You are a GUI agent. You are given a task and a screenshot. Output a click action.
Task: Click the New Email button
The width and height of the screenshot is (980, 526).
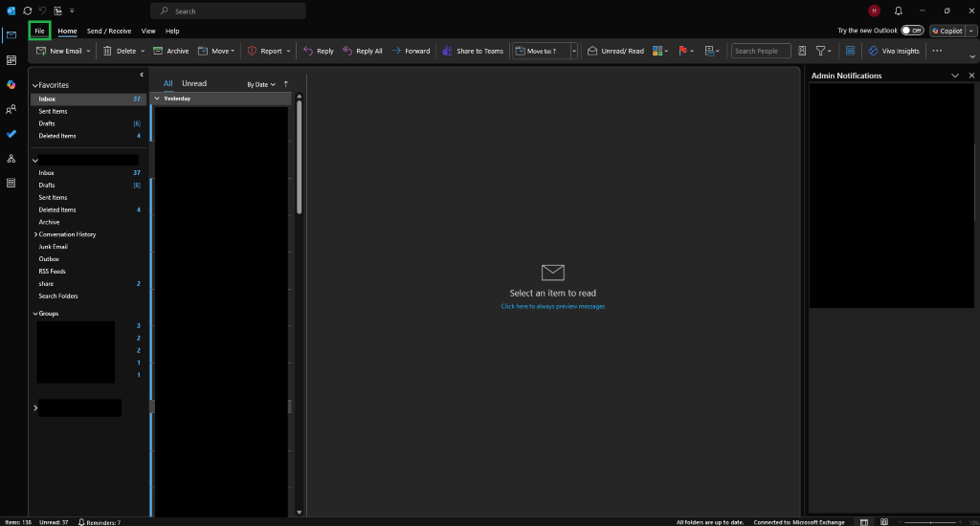tap(58, 52)
